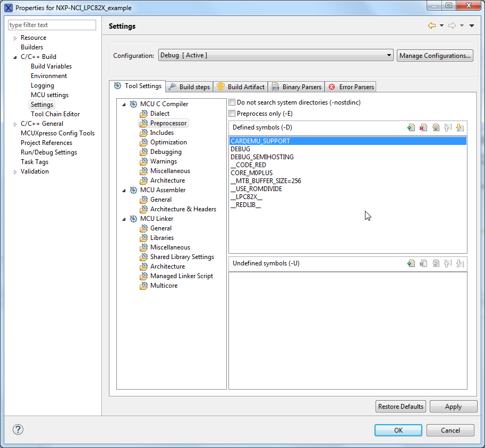The width and height of the screenshot is (485, 448).
Task: Click Restore Defaults button
Action: (401, 407)
